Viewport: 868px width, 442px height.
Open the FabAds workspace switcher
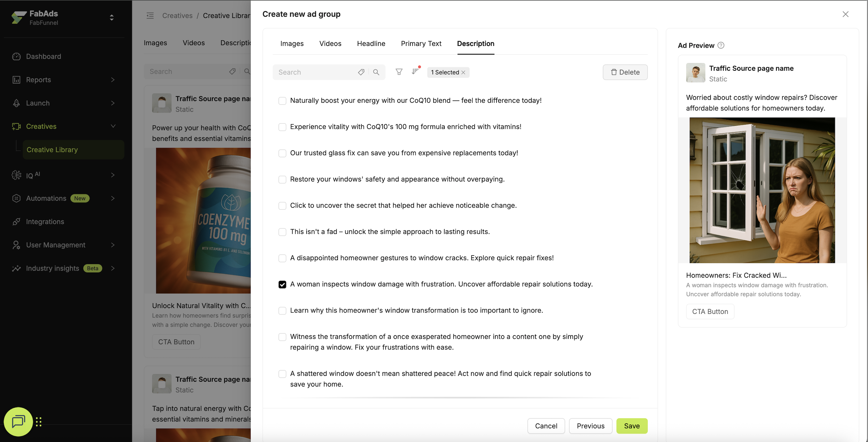click(x=111, y=17)
